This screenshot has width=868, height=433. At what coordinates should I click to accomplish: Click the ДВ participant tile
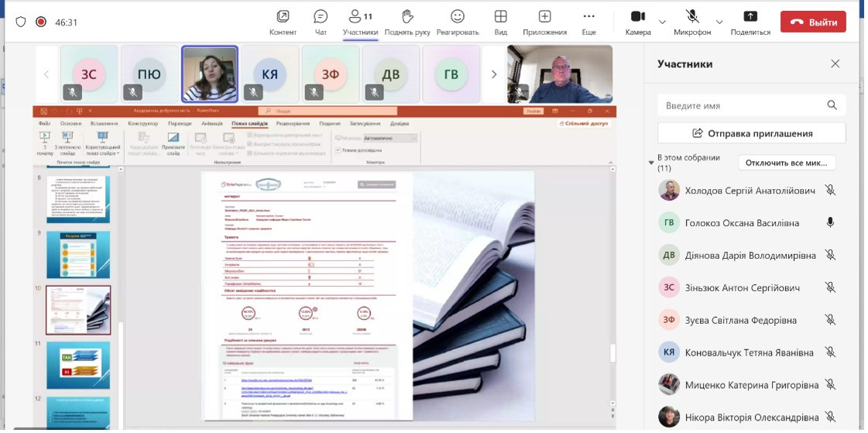[x=391, y=74]
